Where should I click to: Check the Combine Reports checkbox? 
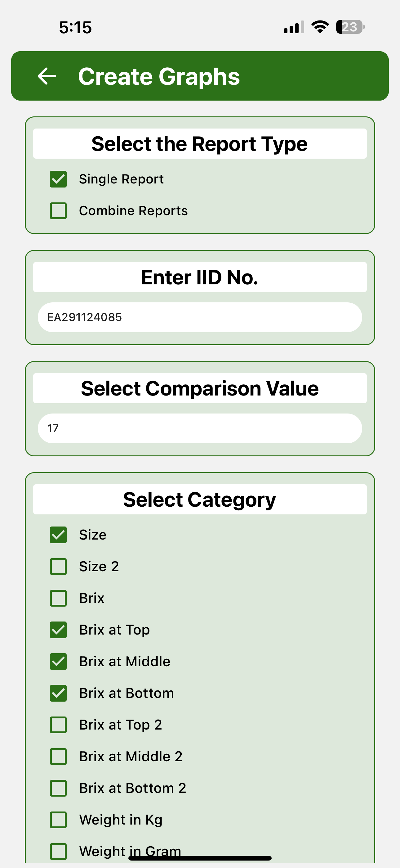(x=58, y=210)
